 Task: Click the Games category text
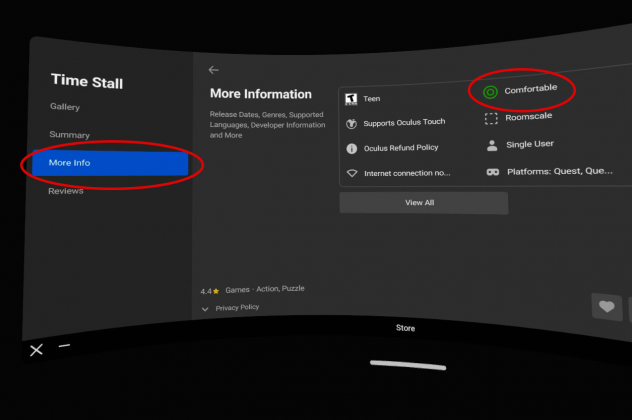coord(237,290)
